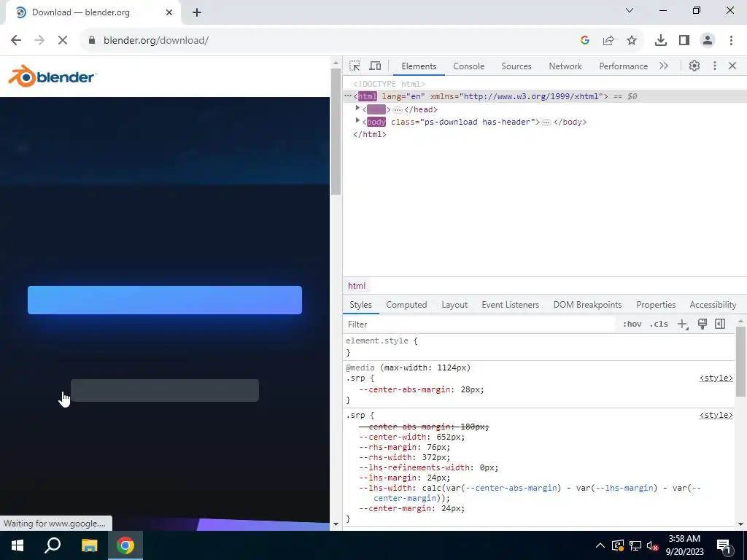
Task: Stop page loading with X button
Action: point(63,41)
